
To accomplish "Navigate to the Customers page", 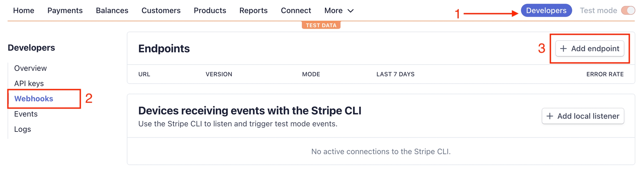I will pyautogui.click(x=161, y=10).
